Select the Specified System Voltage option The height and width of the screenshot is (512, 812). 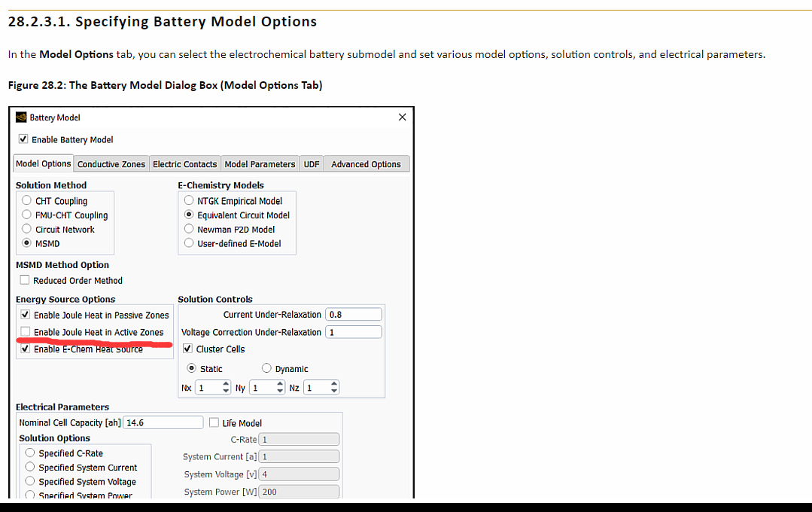point(30,481)
